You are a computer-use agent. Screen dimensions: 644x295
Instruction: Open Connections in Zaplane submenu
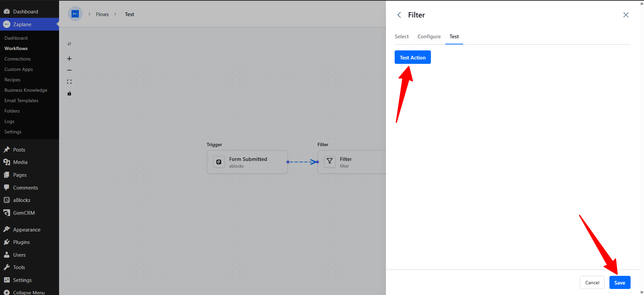[17, 59]
